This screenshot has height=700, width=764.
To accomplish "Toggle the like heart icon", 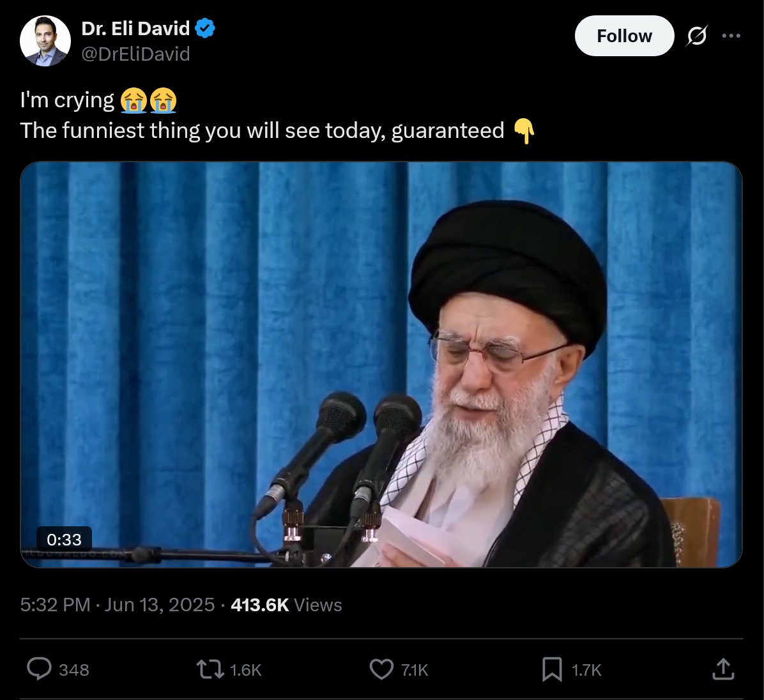I will [381, 669].
